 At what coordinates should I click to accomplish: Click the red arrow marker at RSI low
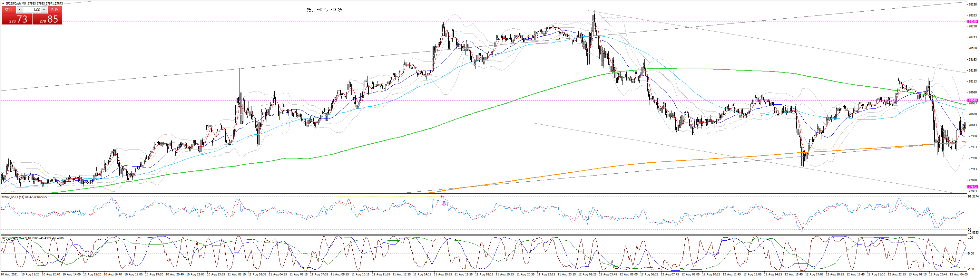click(800, 230)
